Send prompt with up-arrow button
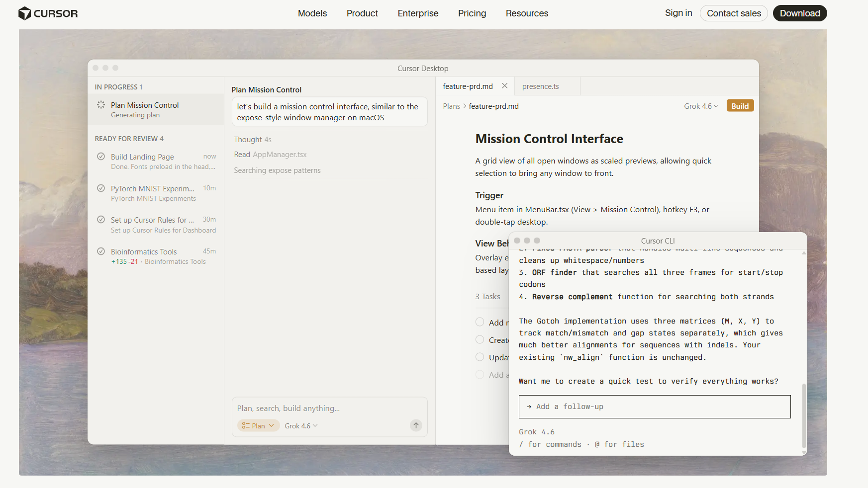 [x=416, y=425]
